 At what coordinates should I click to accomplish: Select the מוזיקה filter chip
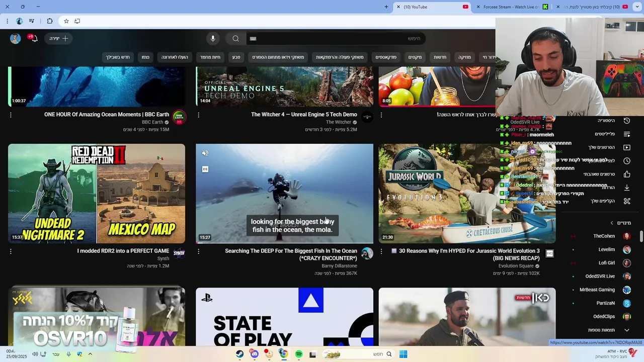point(464,57)
